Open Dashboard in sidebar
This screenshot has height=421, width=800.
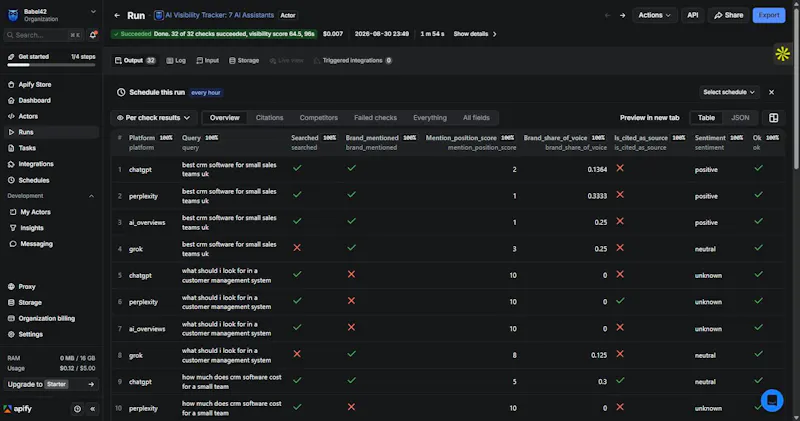(50, 101)
